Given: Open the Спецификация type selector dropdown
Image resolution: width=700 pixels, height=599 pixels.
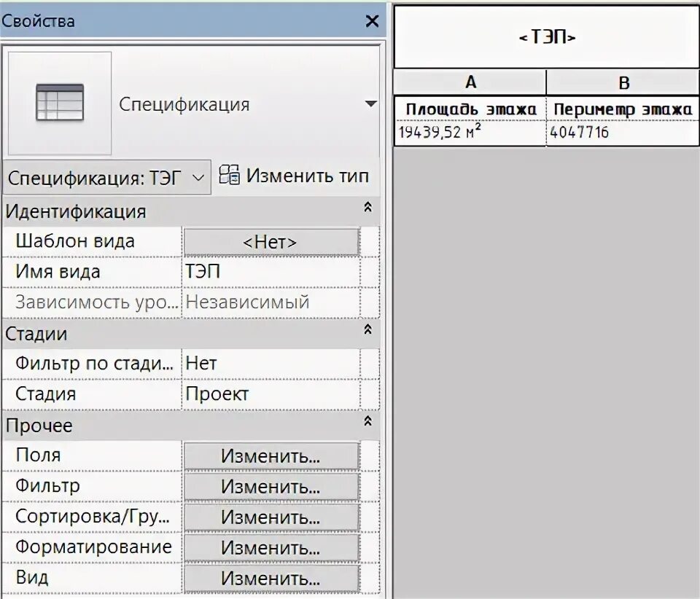Looking at the screenshot, I should click(369, 103).
